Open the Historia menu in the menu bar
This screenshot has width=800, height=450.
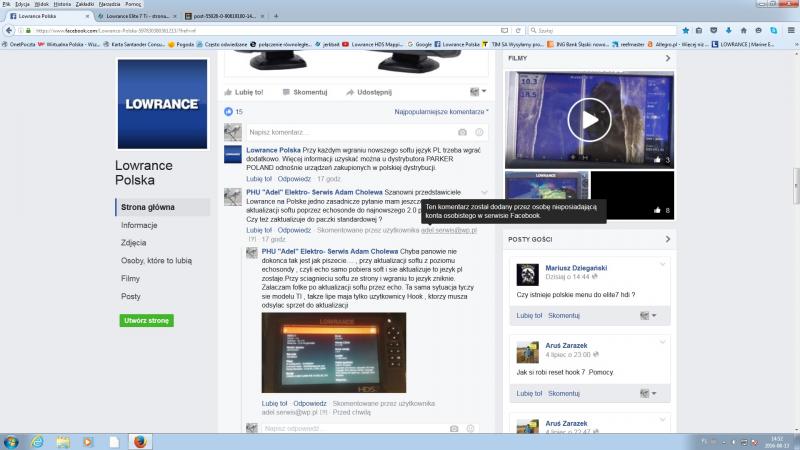(62, 5)
